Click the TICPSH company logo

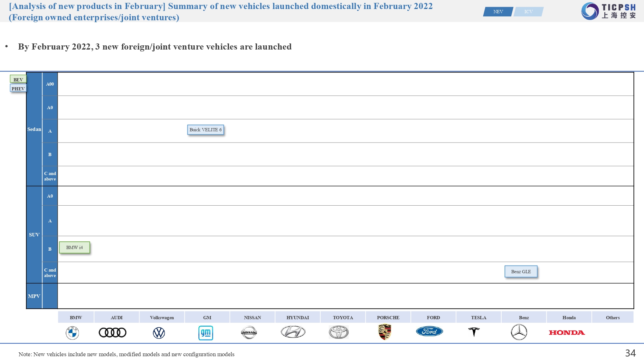609,11
